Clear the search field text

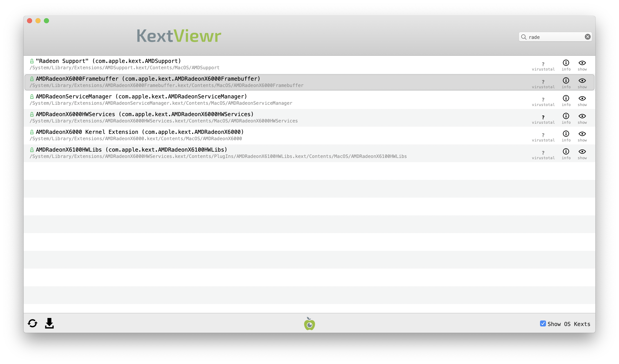(588, 37)
